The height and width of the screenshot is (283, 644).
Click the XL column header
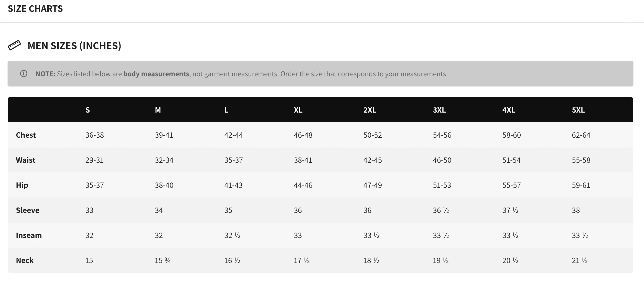point(298,110)
